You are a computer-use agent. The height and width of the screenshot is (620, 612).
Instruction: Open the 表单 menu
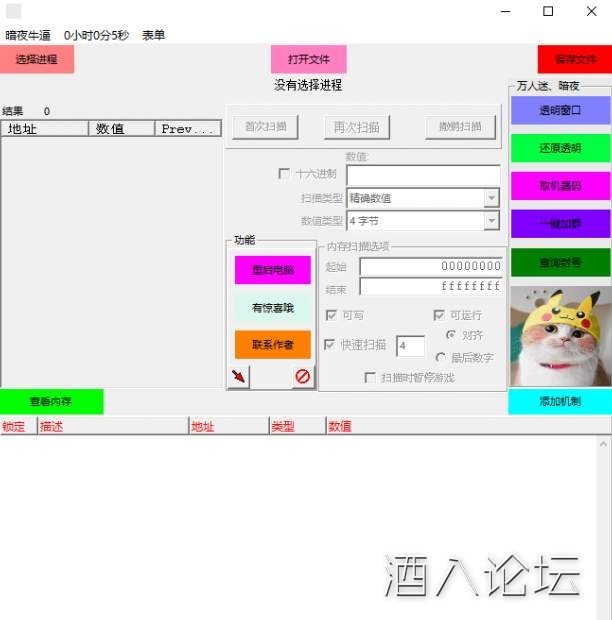pyautogui.click(x=153, y=35)
